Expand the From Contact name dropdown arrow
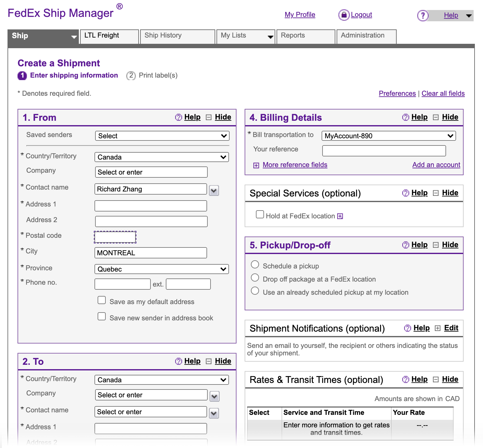The width and height of the screenshot is (483, 448). click(x=214, y=190)
